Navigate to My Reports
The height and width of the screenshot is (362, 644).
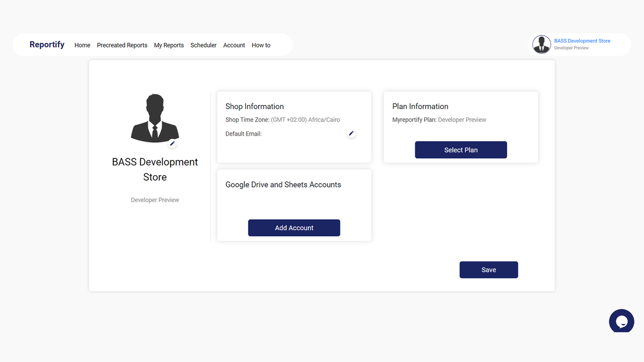point(169,45)
